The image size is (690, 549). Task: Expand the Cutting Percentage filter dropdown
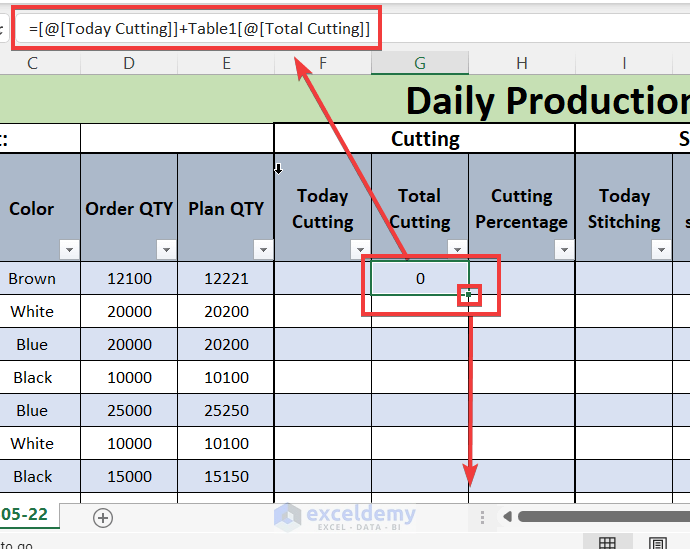pos(564,249)
